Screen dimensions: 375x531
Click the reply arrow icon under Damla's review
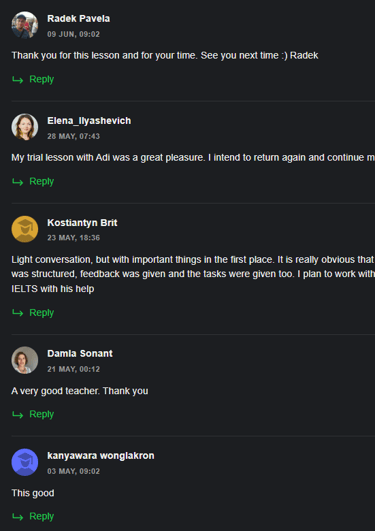[x=18, y=415]
